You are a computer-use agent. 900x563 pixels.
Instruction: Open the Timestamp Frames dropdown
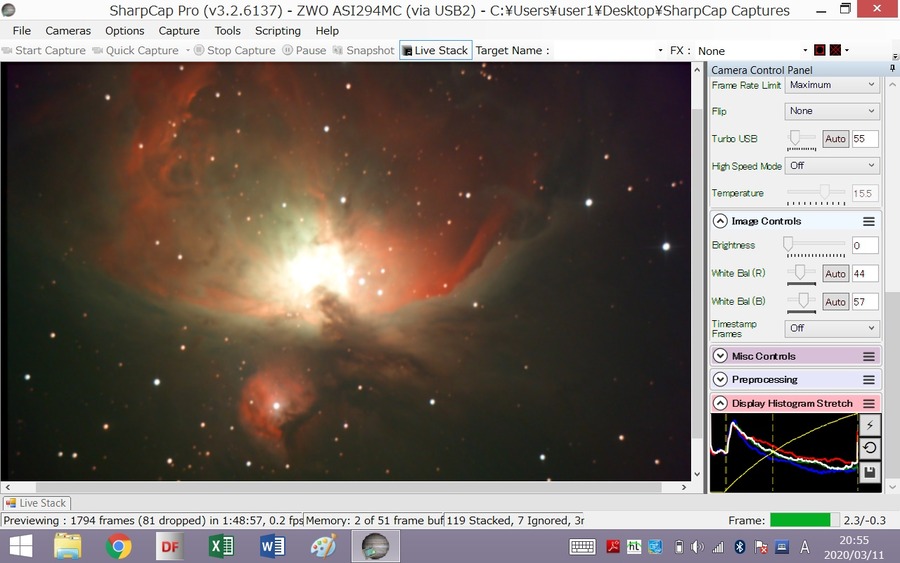(832, 328)
